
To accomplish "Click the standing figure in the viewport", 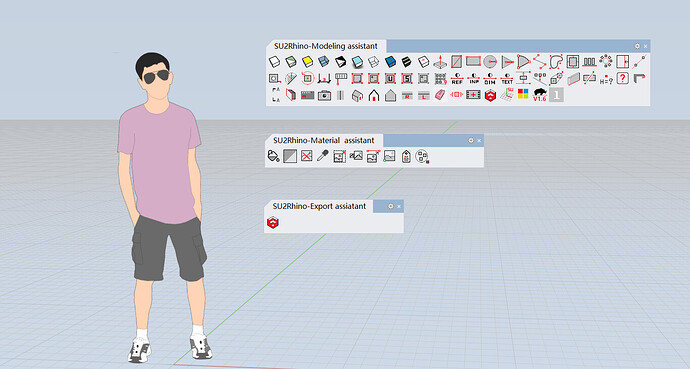I will coord(165,207).
